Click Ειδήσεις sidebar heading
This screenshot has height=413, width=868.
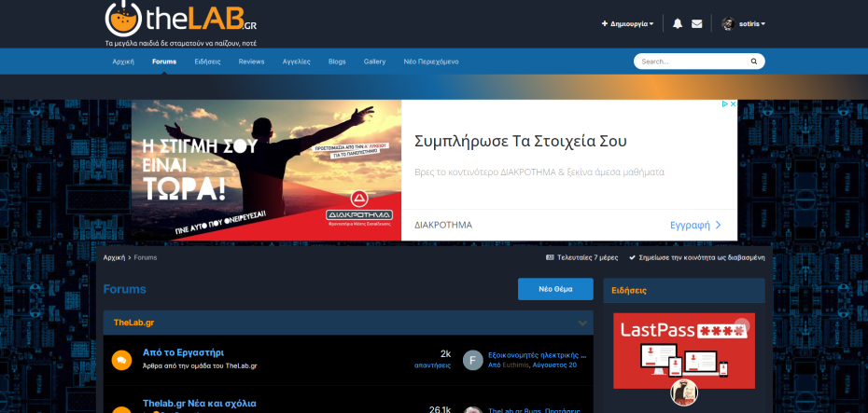629,290
